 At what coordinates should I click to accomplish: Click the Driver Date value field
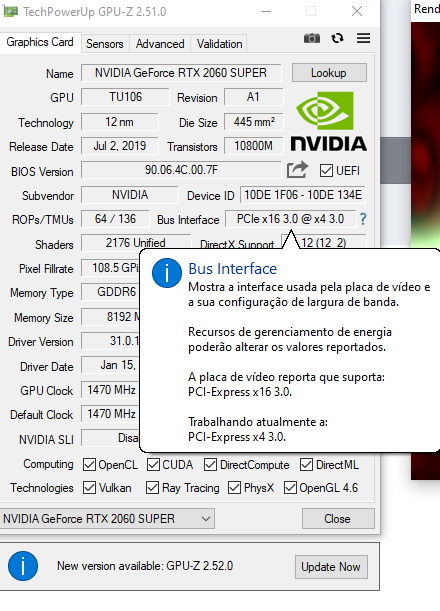tap(111, 366)
